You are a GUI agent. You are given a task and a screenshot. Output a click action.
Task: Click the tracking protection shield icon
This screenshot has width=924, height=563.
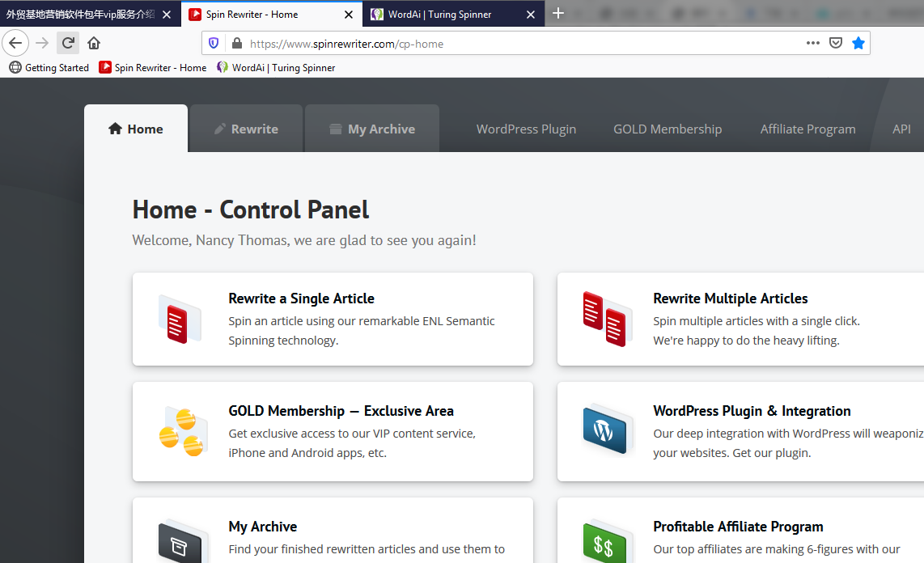214,43
